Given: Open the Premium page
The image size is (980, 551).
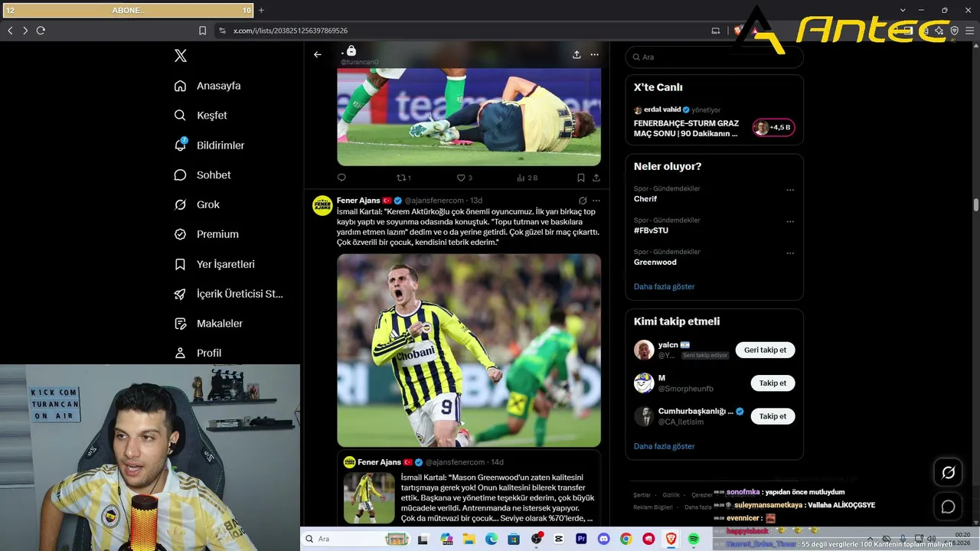Looking at the screenshot, I should 206,234.
